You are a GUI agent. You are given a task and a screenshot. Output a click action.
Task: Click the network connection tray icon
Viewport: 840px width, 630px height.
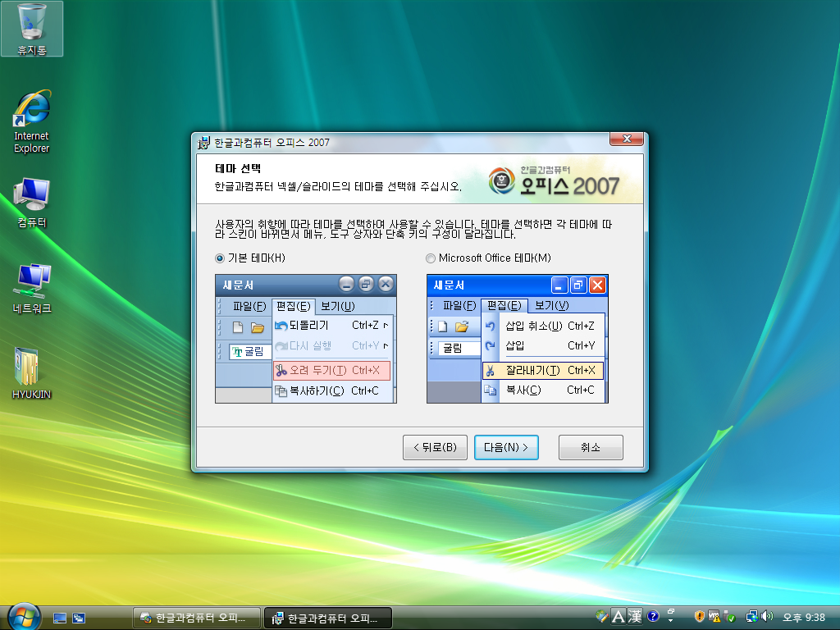[752, 617]
